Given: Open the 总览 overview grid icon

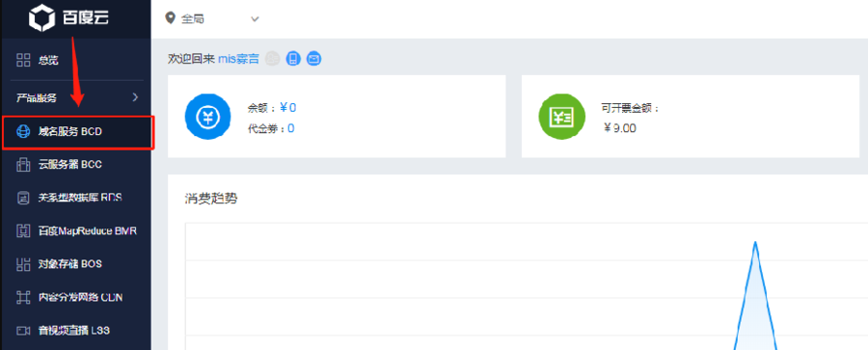Looking at the screenshot, I should (x=23, y=61).
